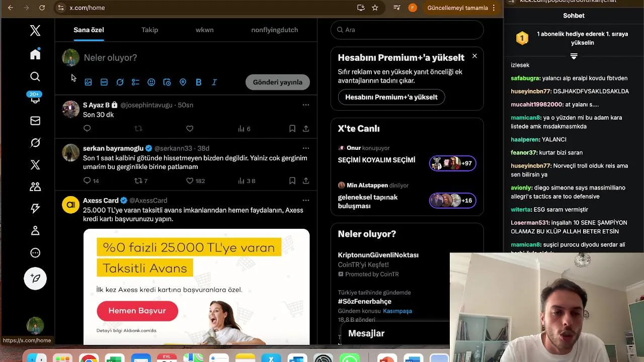Open Kasımpaşa trend link
The image size is (644, 362).
(x=397, y=311)
